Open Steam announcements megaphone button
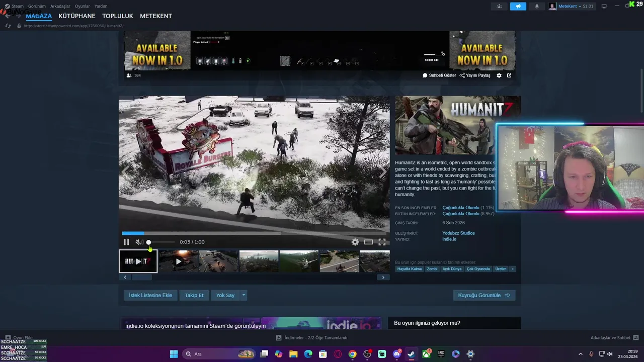This screenshot has width=644, height=362. coord(518,6)
